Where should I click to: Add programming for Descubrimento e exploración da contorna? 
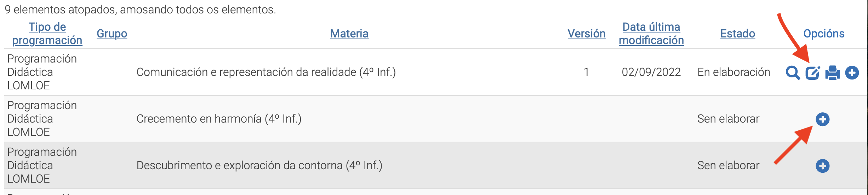(823, 166)
